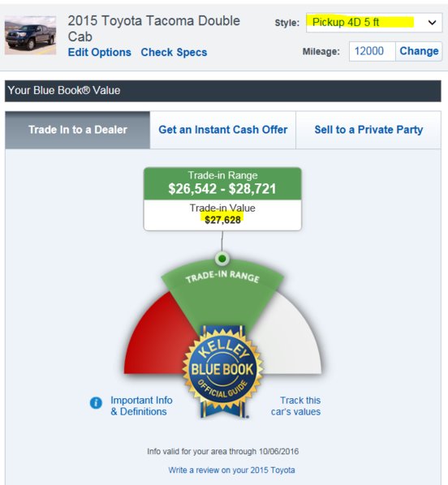
Task: Click the green Trade-in Range price box
Action: point(222,183)
